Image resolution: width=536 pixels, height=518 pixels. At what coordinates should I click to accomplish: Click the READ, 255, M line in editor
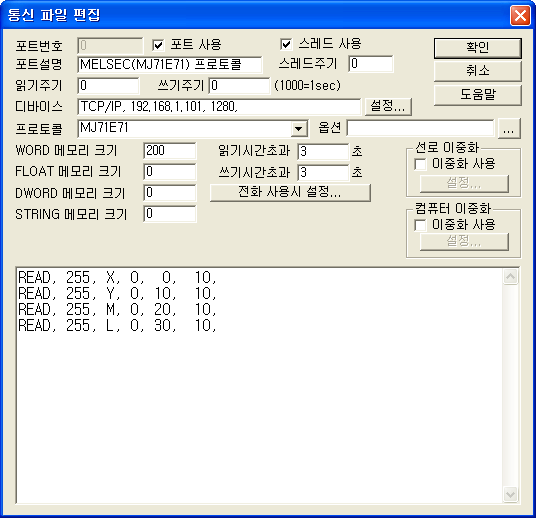[117, 309]
